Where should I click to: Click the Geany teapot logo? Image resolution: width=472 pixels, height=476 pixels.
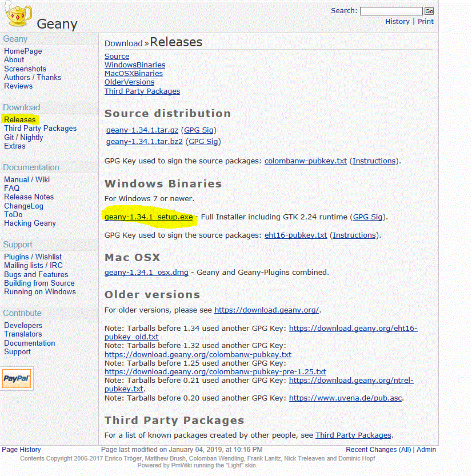[18, 15]
